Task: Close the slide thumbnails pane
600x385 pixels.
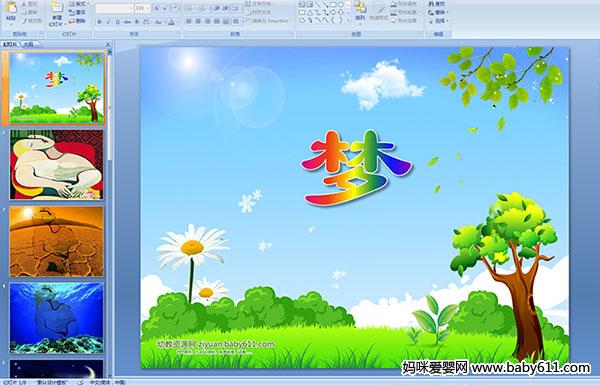Action: point(108,45)
